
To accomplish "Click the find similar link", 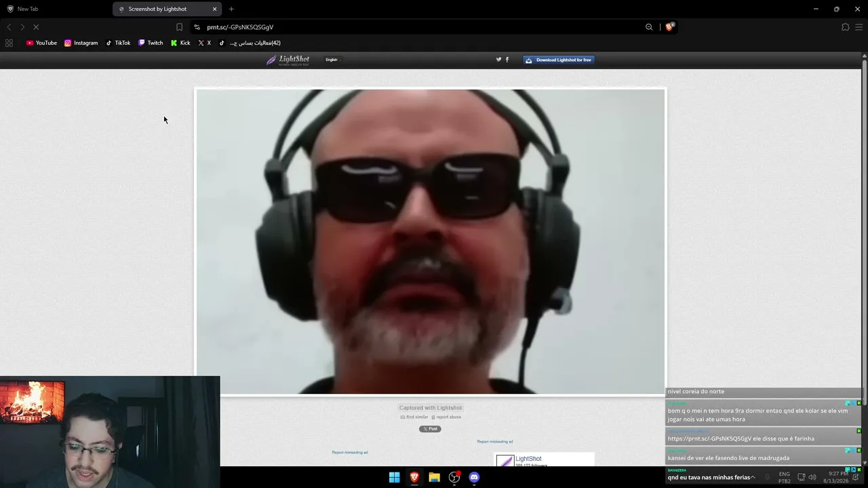I will [x=414, y=417].
